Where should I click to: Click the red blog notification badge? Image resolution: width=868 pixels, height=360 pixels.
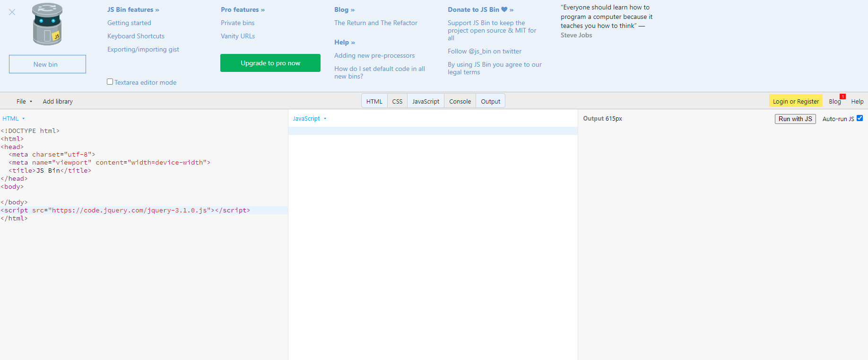pyautogui.click(x=842, y=97)
